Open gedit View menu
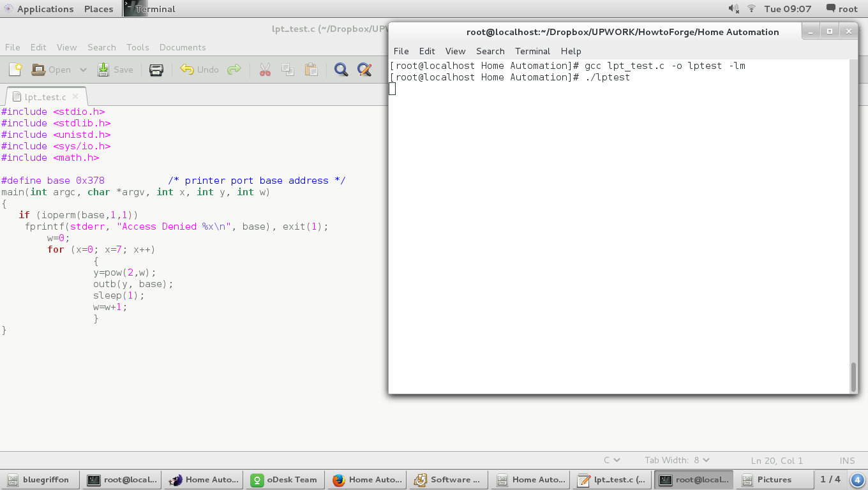This screenshot has height=490, width=868. (67, 47)
